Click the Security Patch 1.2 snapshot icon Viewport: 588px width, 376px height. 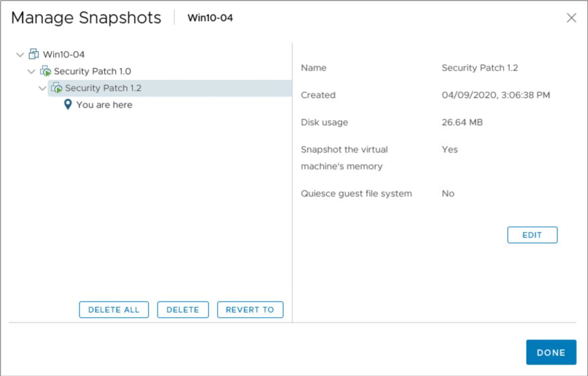click(57, 88)
